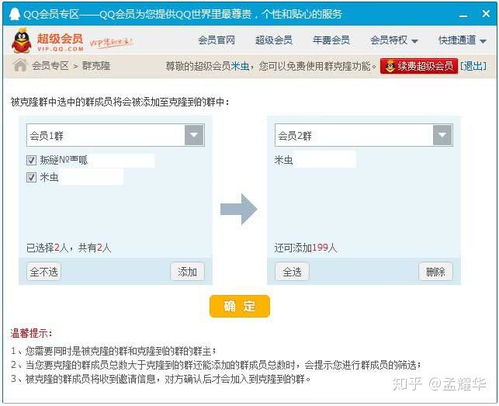The width and height of the screenshot is (499, 406).
Task: Click the 超级会员 VIP.QQ.COM logo text
Action: point(60,42)
